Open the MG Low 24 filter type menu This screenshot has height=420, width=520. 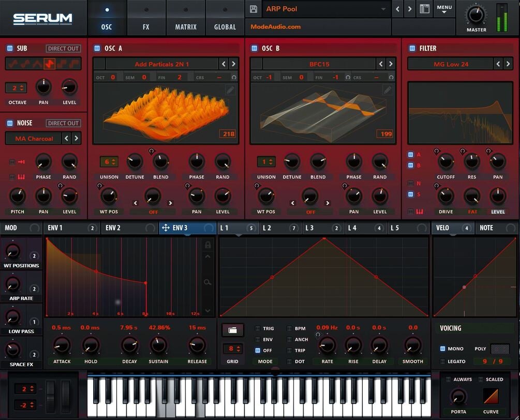(451, 64)
